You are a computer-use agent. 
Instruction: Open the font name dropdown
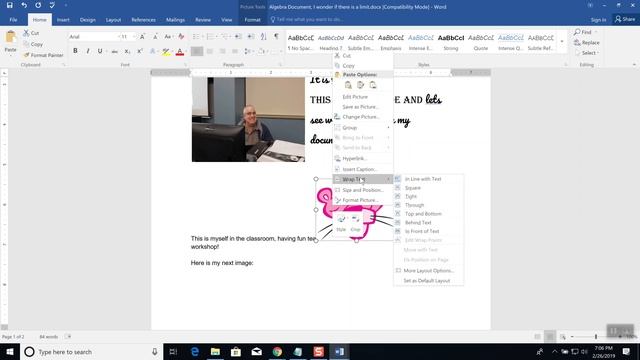[119, 37]
